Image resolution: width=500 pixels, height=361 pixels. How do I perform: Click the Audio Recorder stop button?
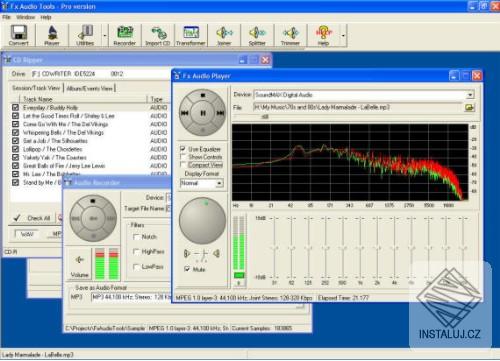[x=93, y=201]
